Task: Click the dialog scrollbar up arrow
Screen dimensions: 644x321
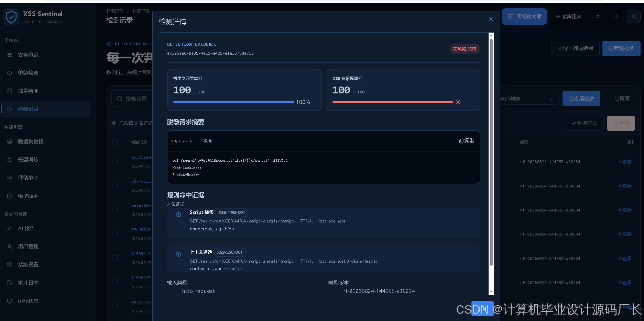Action: pos(491,35)
